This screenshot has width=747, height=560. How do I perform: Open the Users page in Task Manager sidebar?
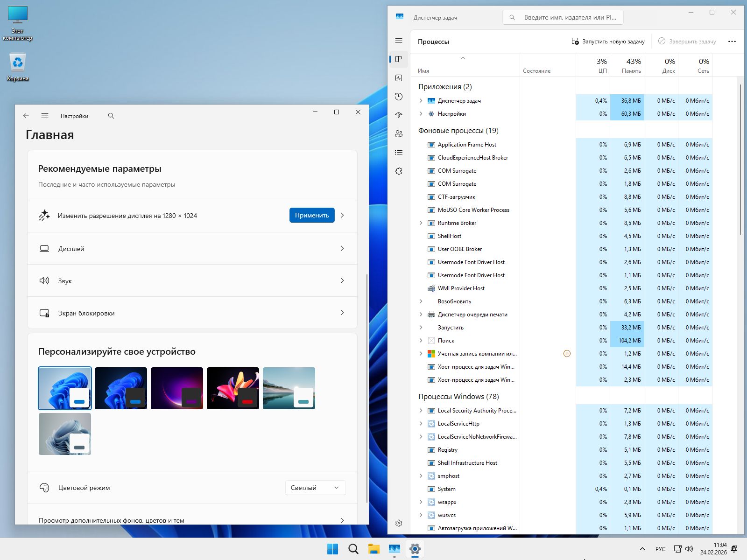[399, 134]
